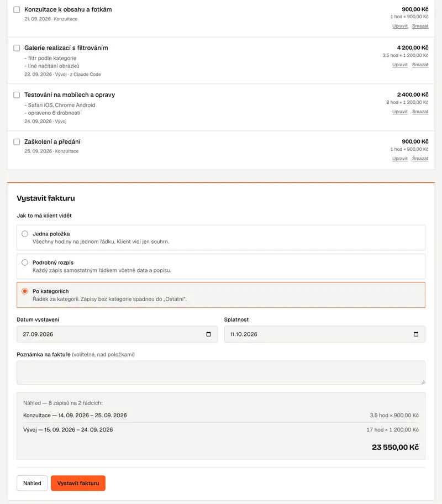The height and width of the screenshot is (504, 442).
Task: Open calendar picker in Datum vystavení field
Action: point(208,334)
